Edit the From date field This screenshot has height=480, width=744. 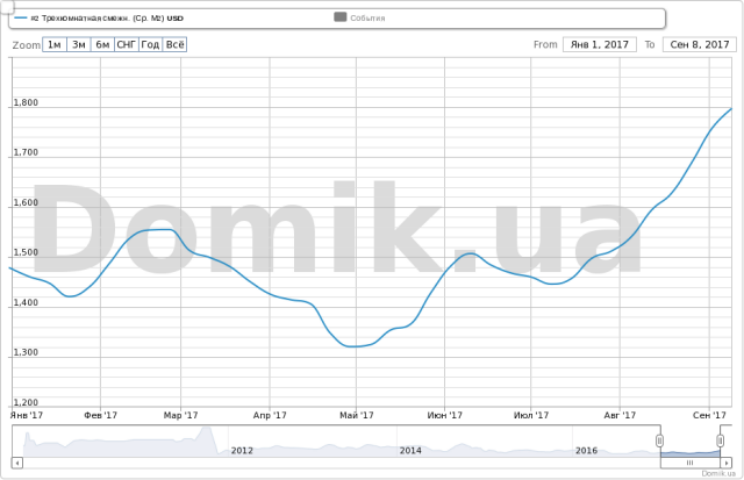(599, 45)
